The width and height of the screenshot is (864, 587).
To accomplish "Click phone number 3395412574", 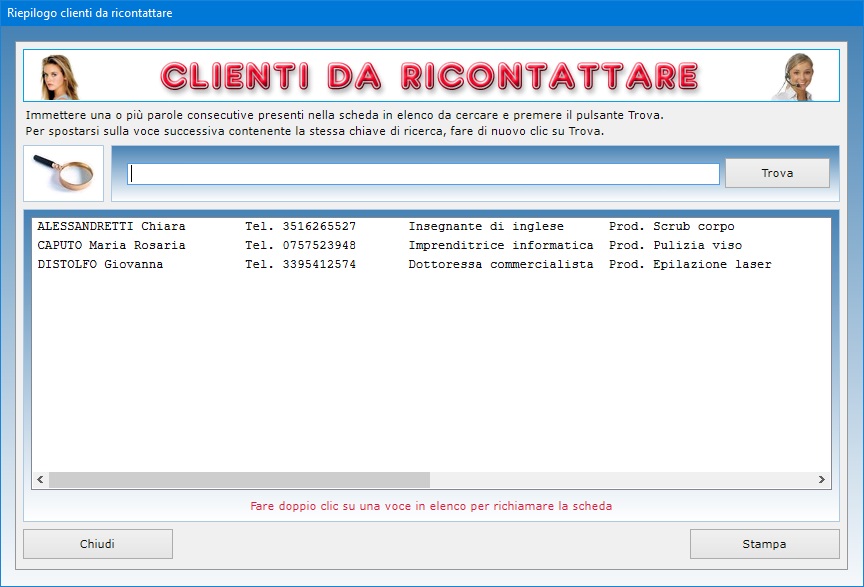I will [x=319, y=265].
